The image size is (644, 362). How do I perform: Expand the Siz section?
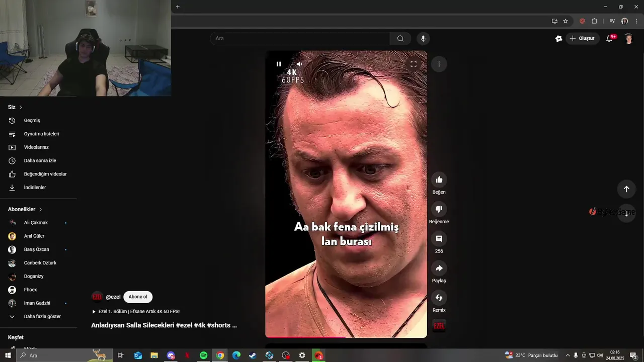tap(15, 107)
